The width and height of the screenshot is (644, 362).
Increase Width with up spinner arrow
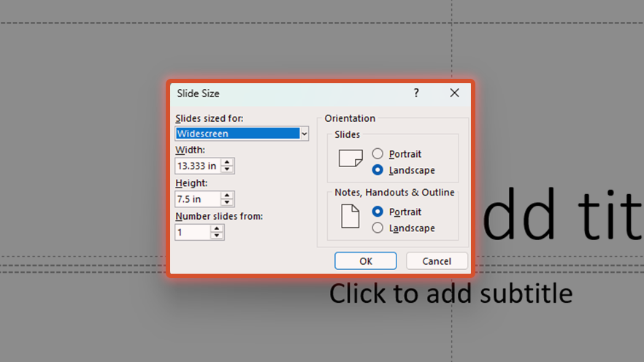click(x=227, y=163)
